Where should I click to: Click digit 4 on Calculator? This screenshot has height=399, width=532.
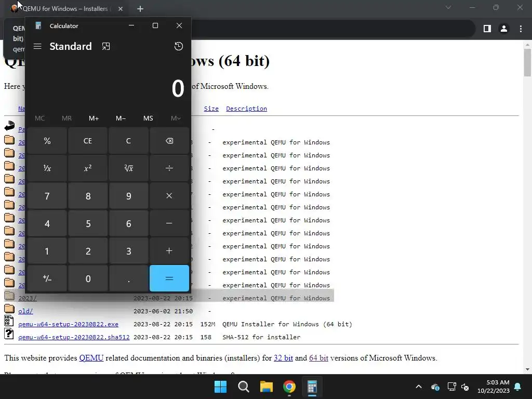coord(47,223)
